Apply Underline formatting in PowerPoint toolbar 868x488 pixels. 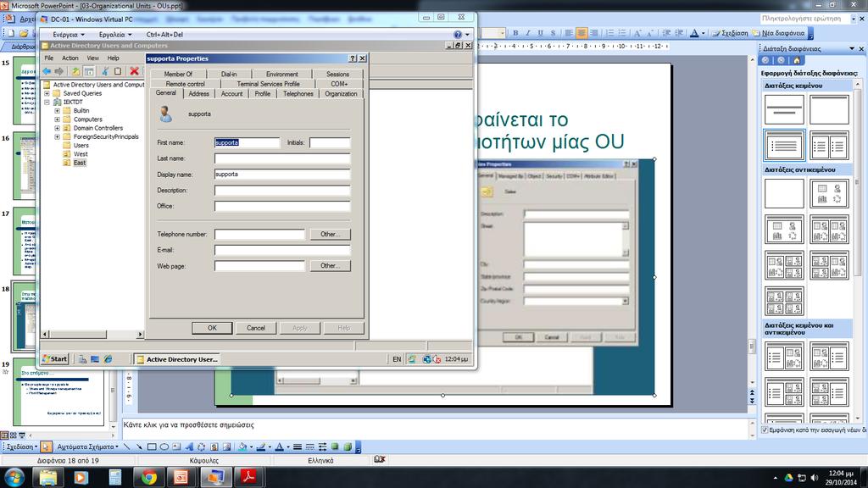540,33
